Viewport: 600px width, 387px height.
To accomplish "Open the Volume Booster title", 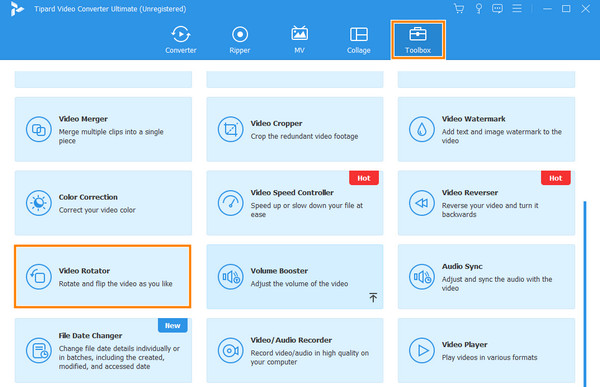I will [x=279, y=271].
